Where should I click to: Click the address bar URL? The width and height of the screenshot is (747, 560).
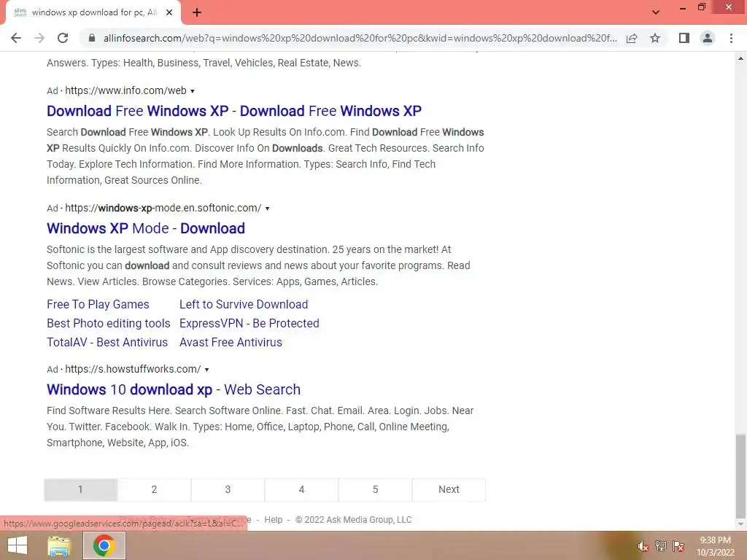[360, 38]
